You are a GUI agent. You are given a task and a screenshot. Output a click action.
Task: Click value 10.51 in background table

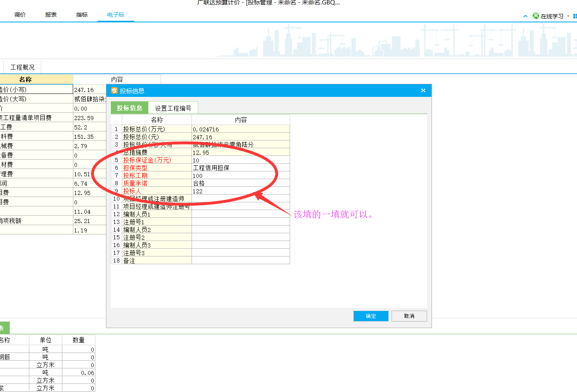click(x=82, y=174)
